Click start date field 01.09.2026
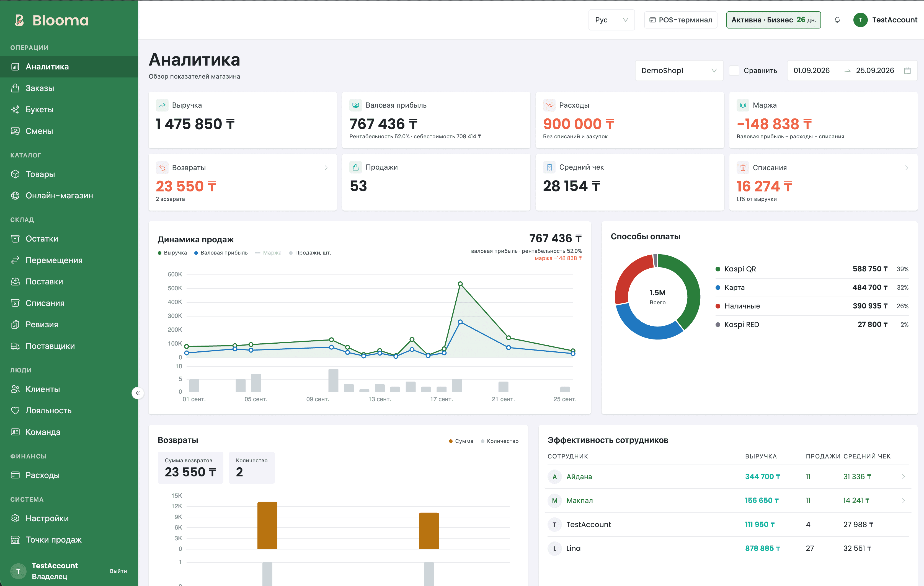Viewport: 924px width, 586px height. 812,71
